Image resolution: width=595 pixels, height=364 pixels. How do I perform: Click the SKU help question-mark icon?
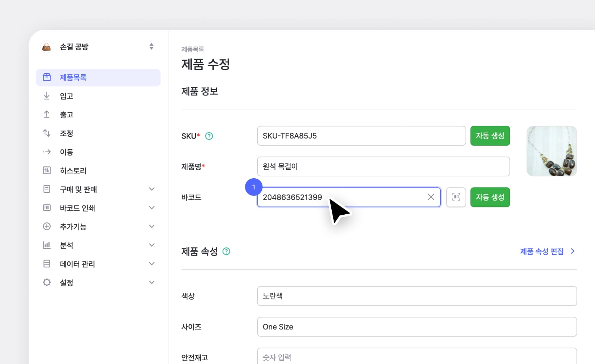click(x=209, y=136)
